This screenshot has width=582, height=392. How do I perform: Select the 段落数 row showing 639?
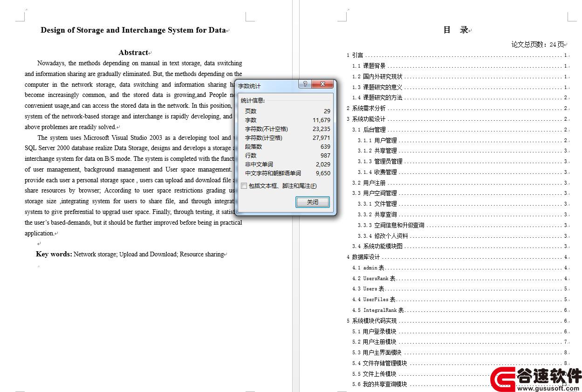pos(288,147)
